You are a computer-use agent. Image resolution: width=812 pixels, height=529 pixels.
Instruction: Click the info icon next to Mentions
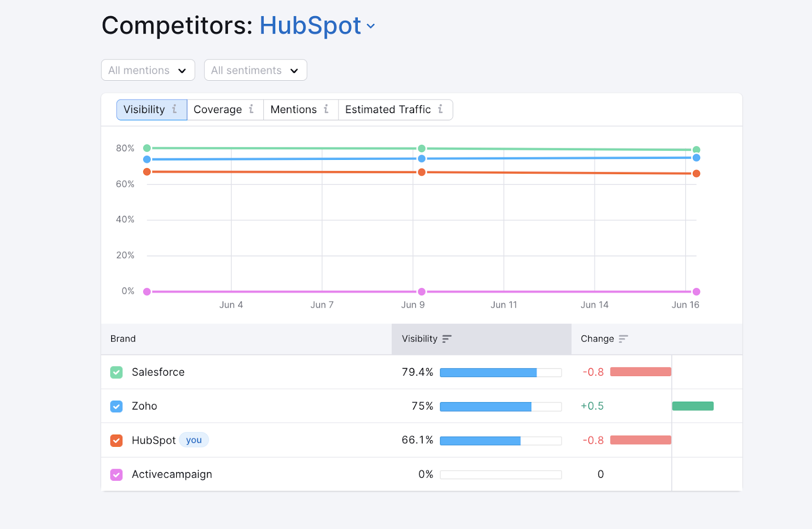coord(326,109)
